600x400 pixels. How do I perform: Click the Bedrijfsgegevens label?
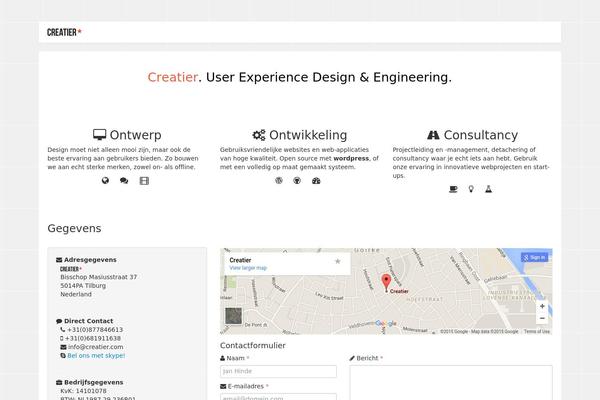pos(93,382)
